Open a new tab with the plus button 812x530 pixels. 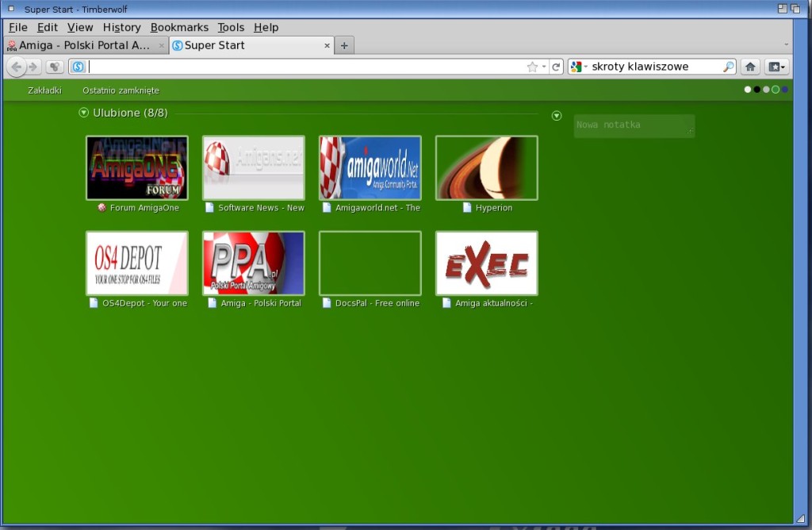pyautogui.click(x=344, y=45)
